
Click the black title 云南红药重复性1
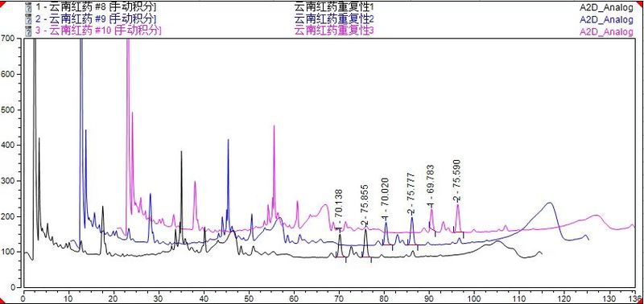pyautogui.click(x=334, y=7)
